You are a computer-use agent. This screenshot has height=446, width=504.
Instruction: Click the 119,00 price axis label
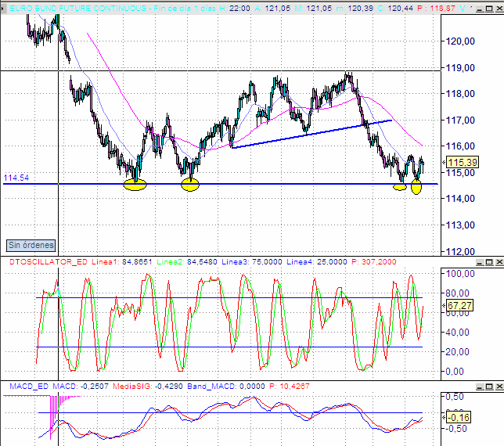click(x=460, y=68)
